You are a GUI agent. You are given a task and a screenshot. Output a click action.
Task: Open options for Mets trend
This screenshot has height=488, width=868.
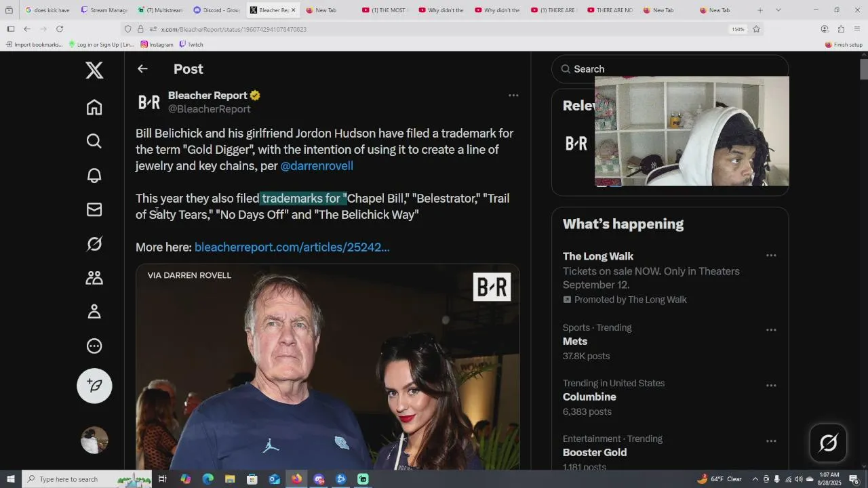tap(771, 330)
